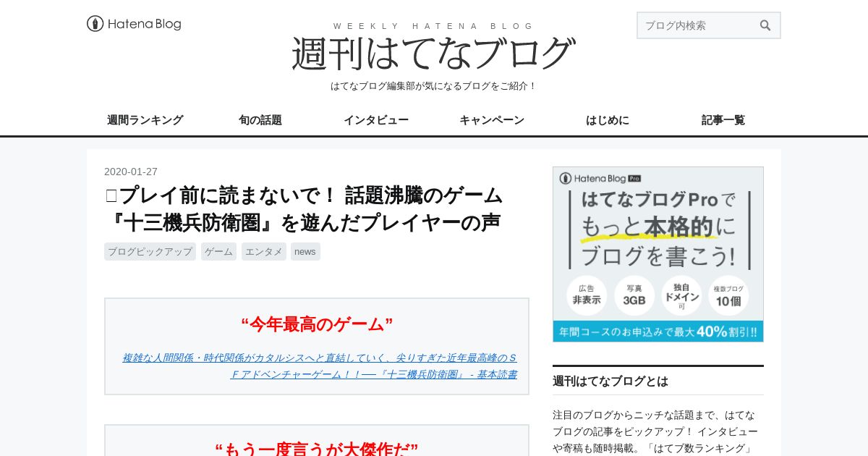
Task: Click the 2020-01-27 date link
Action: tap(131, 172)
